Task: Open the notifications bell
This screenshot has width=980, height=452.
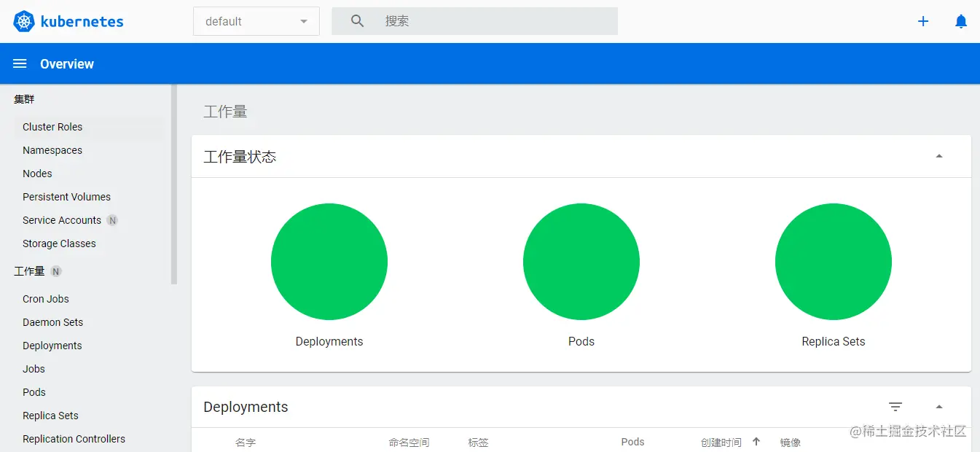Action: (x=960, y=21)
